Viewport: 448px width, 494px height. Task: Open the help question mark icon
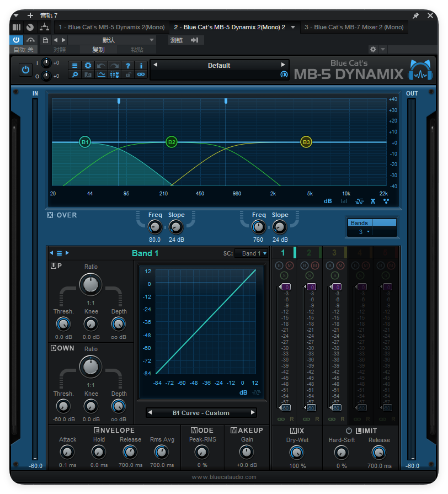[128, 66]
